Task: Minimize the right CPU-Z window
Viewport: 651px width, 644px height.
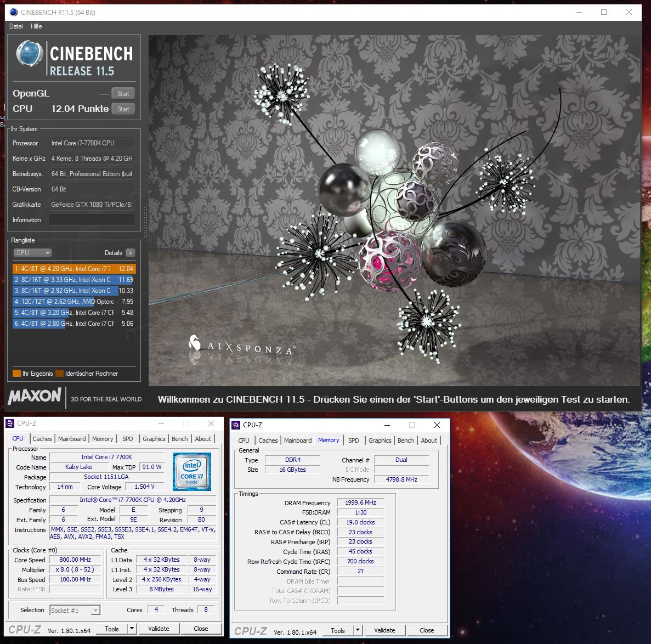Action: pos(387,425)
